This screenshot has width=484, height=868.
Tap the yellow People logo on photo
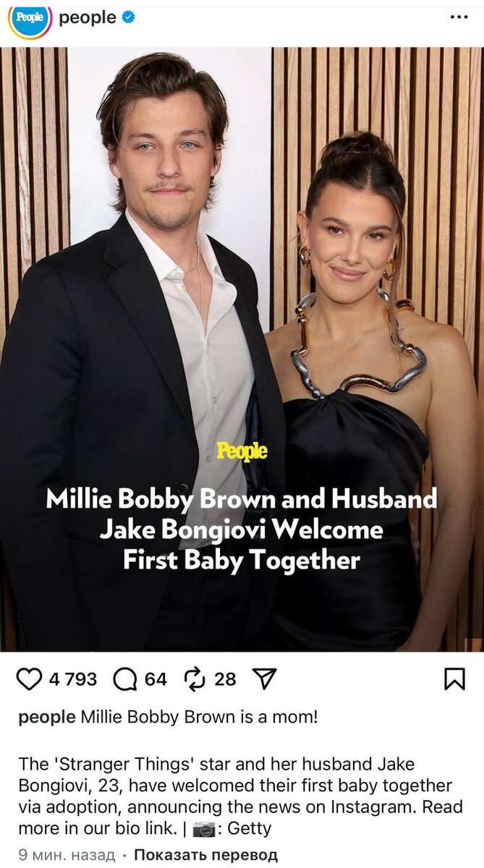[x=242, y=451]
